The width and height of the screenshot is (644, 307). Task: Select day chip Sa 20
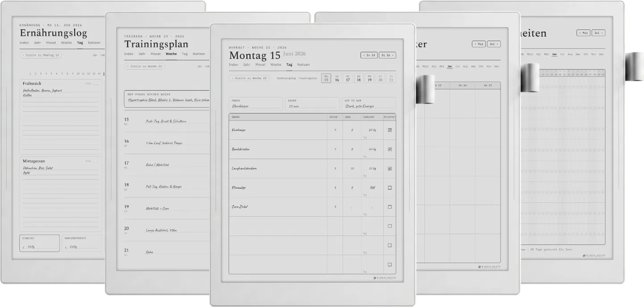pos(381,78)
